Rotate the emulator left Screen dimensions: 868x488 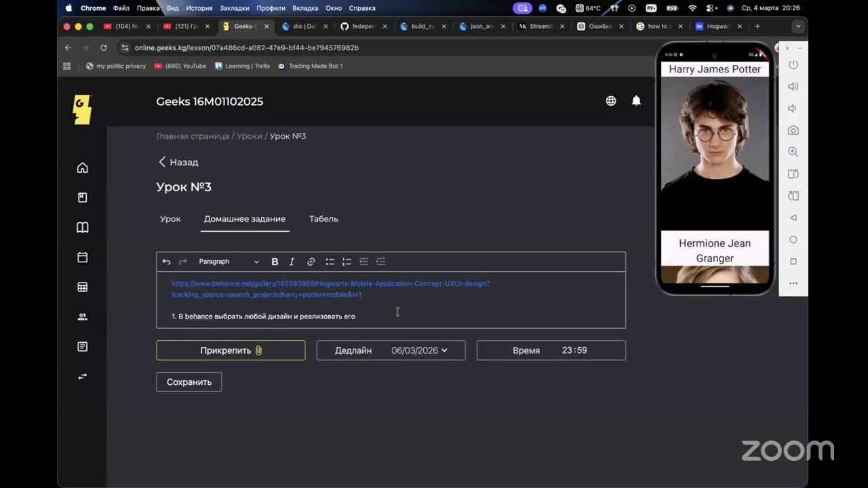pos(793,174)
